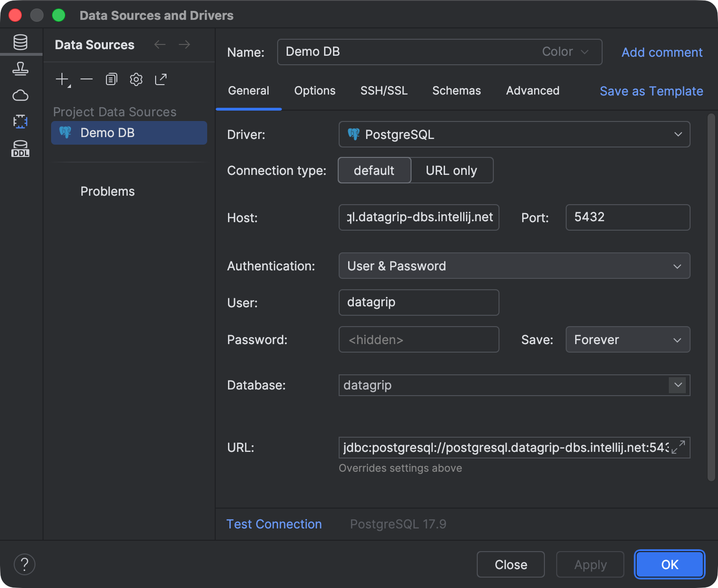Click the Database field text datagrip
The height and width of the screenshot is (588, 718).
click(368, 385)
